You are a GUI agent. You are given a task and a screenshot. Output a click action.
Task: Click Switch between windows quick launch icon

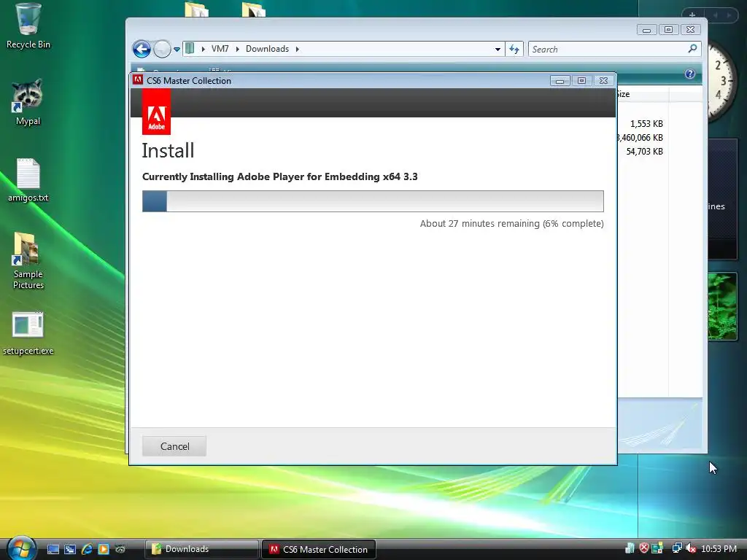(70, 549)
